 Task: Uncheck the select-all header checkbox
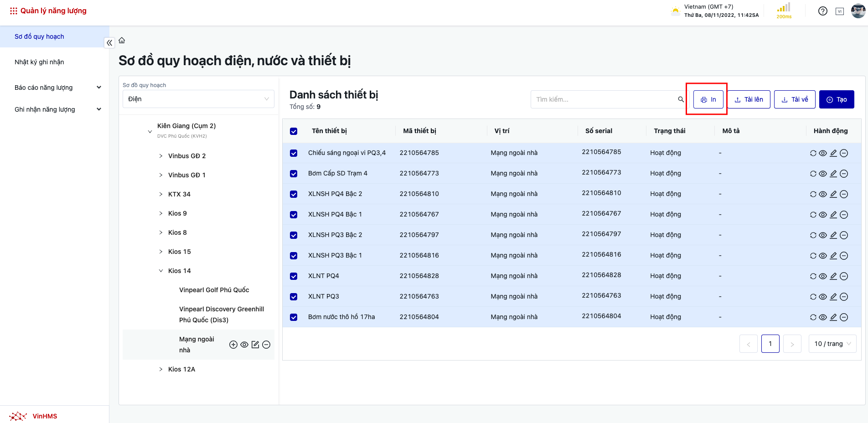click(x=294, y=131)
